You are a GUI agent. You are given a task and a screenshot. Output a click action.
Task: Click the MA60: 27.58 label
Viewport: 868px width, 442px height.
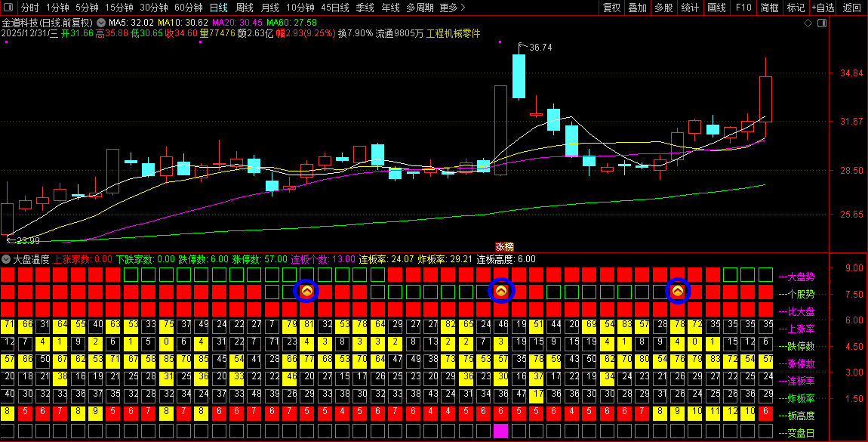tap(291, 23)
